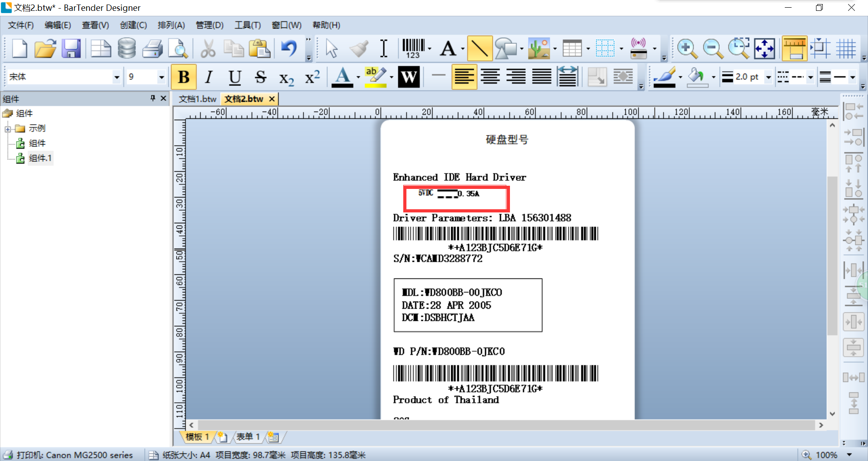Add a barcode object tool

click(x=413, y=48)
